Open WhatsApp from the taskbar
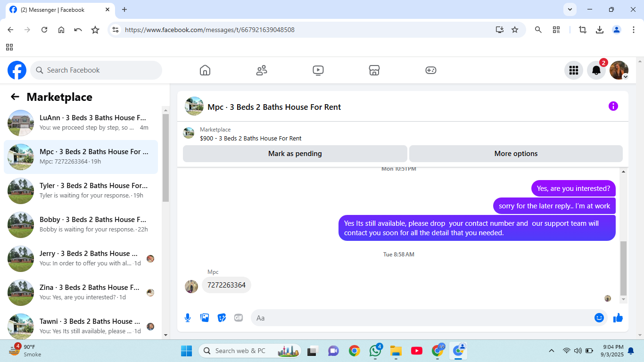Image resolution: width=644 pixels, height=362 pixels. tap(376, 351)
